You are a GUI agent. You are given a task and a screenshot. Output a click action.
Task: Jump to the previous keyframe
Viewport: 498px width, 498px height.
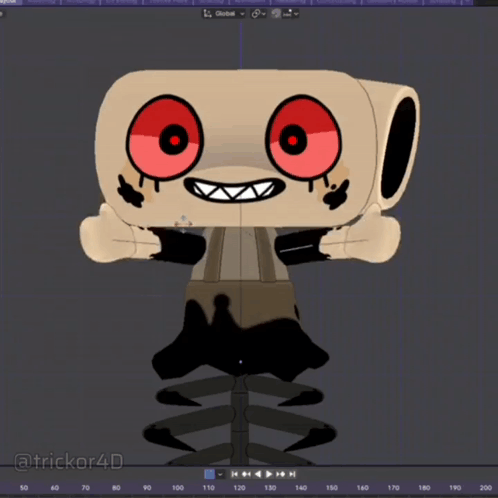pos(246,474)
